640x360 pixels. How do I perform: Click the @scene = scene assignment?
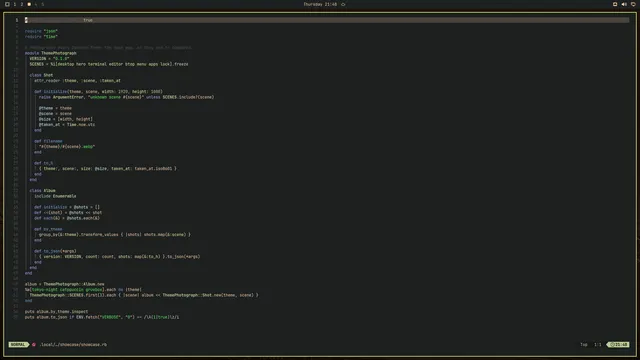(55, 114)
